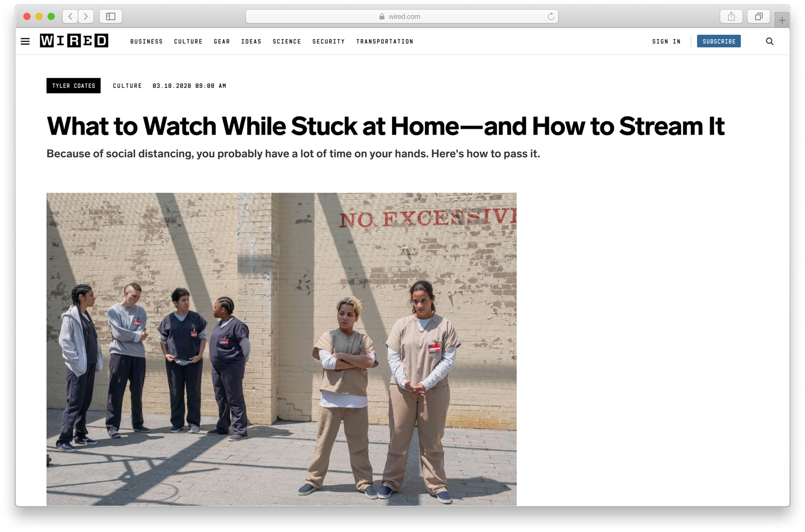Open the Security section

[x=328, y=42]
